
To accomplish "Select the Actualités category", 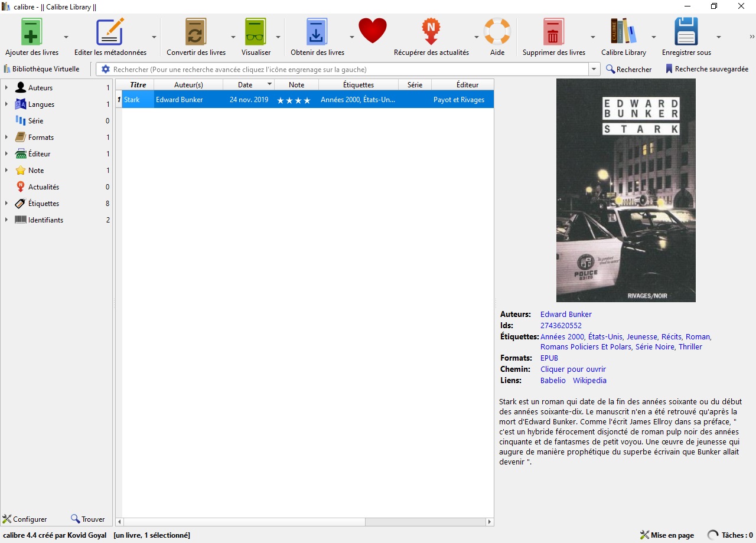I will pyautogui.click(x=44, y=187).
